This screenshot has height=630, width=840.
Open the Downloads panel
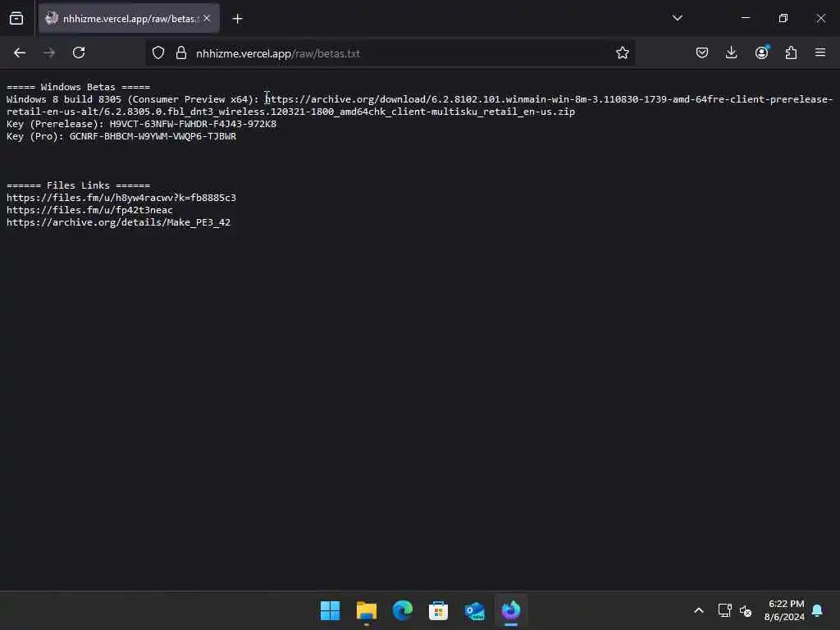tap(731, 52)
